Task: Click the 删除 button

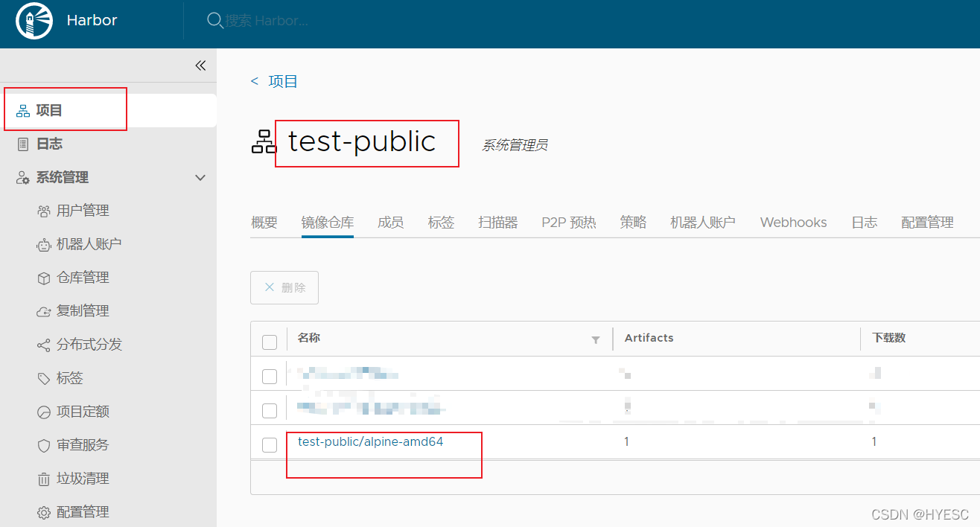Action: 284,287
